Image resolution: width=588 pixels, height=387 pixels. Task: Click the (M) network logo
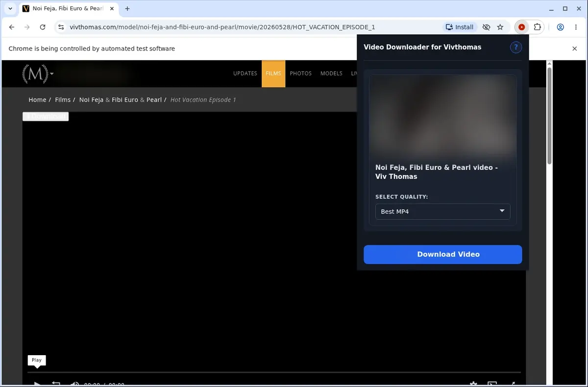click(x=35, y=73)
